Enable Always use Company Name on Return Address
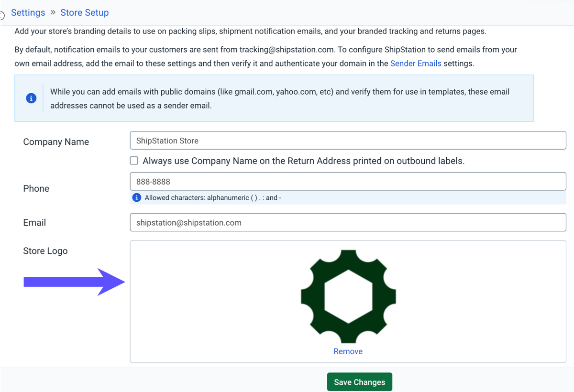574x392 pixels. [134, 161]
